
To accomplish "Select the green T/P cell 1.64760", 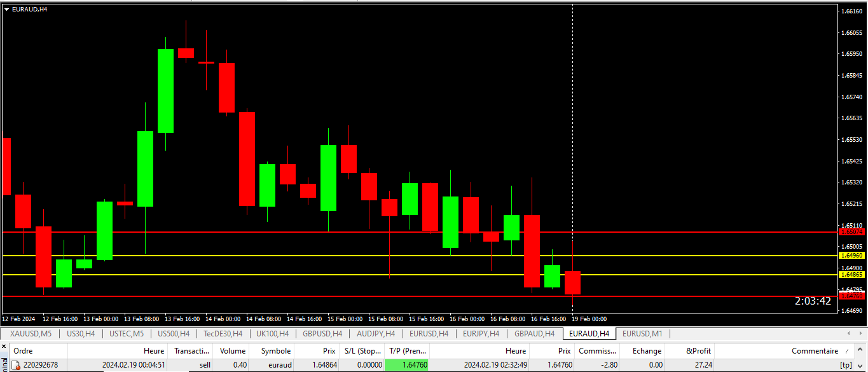I will [407, 365].
